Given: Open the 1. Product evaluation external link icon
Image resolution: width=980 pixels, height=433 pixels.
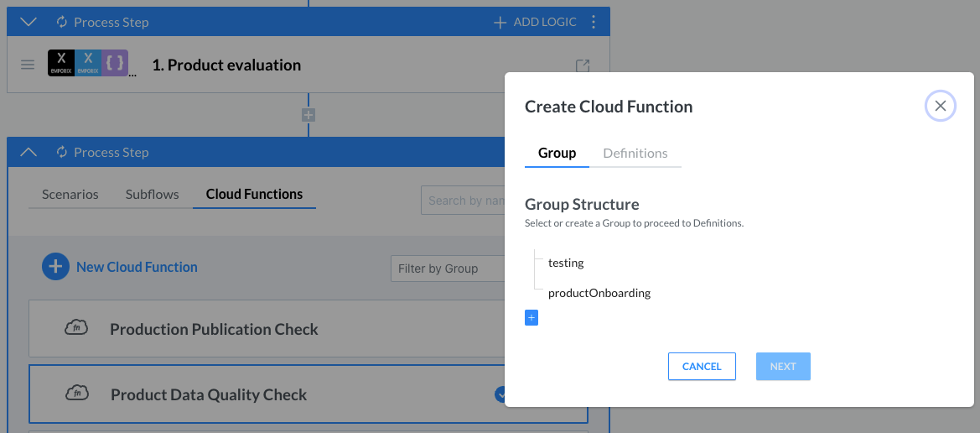Looking at the screenshot, I should tap(582, 65).
